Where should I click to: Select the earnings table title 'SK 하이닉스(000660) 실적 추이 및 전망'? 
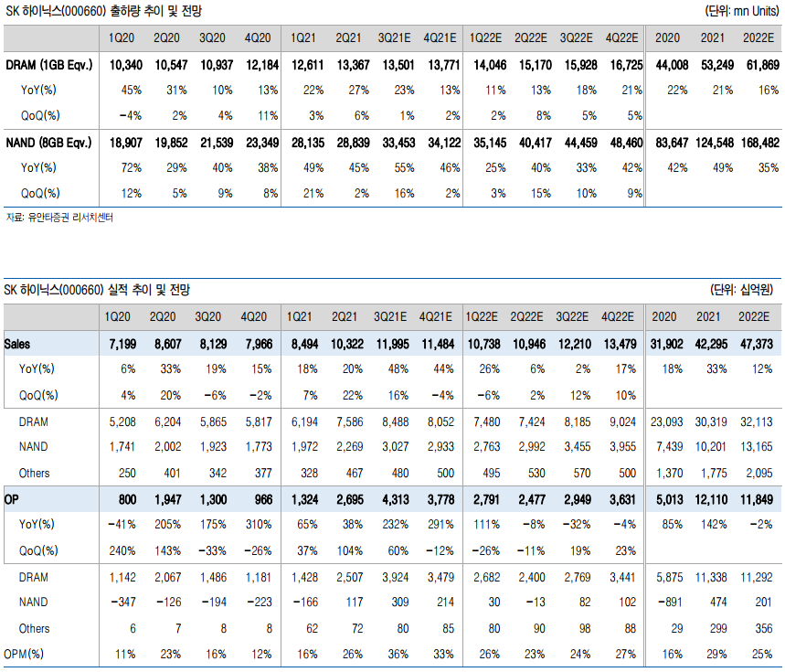(x=97, y=290)
